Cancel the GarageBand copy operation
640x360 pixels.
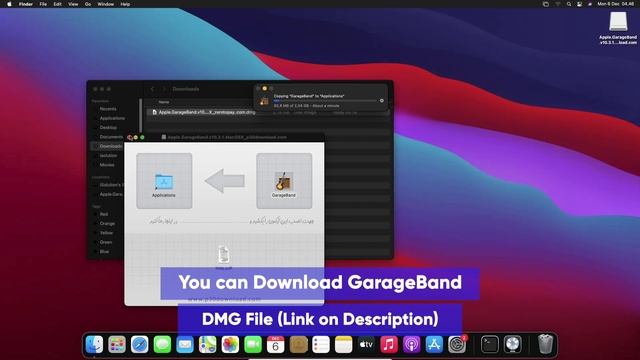(x=382, y=100)
